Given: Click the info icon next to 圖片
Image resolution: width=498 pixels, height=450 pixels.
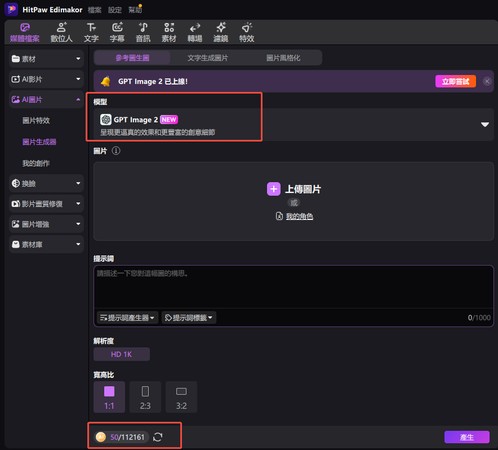Looking at the screenshot, I should (x=116, y=151).
